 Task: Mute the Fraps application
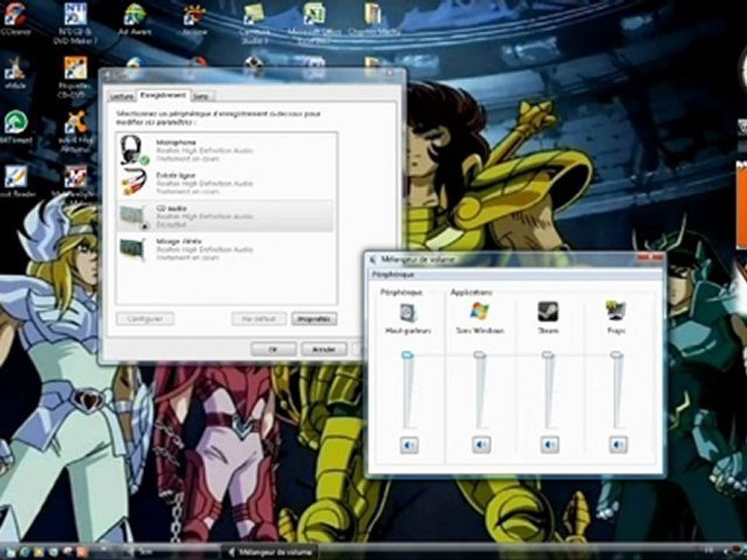(618, 445)
